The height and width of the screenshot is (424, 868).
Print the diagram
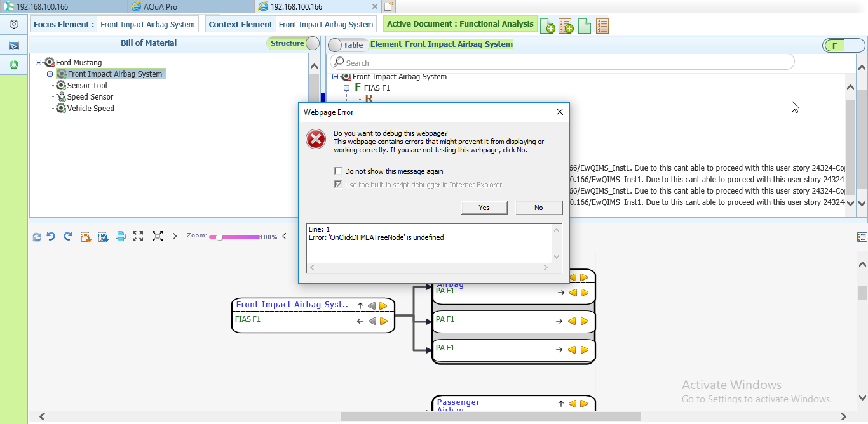(x=121, y=237)
